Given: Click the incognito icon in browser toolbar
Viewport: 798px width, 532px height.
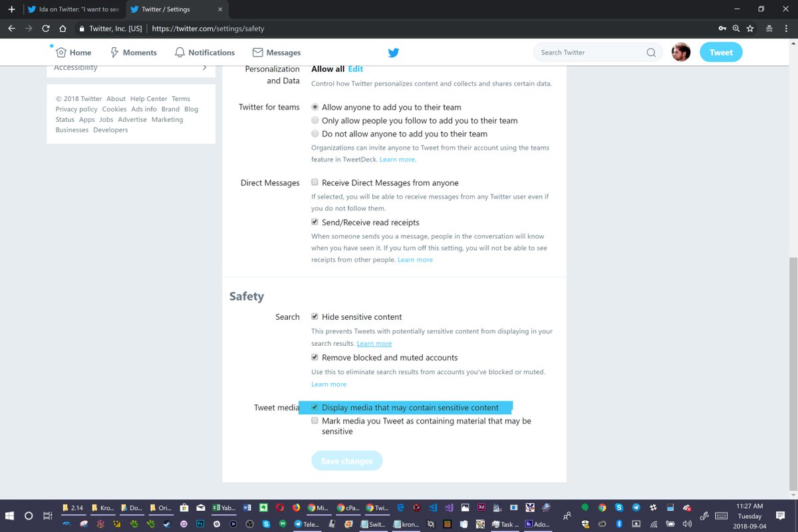Looking at the screenshot, I should (x=769, y=29).
